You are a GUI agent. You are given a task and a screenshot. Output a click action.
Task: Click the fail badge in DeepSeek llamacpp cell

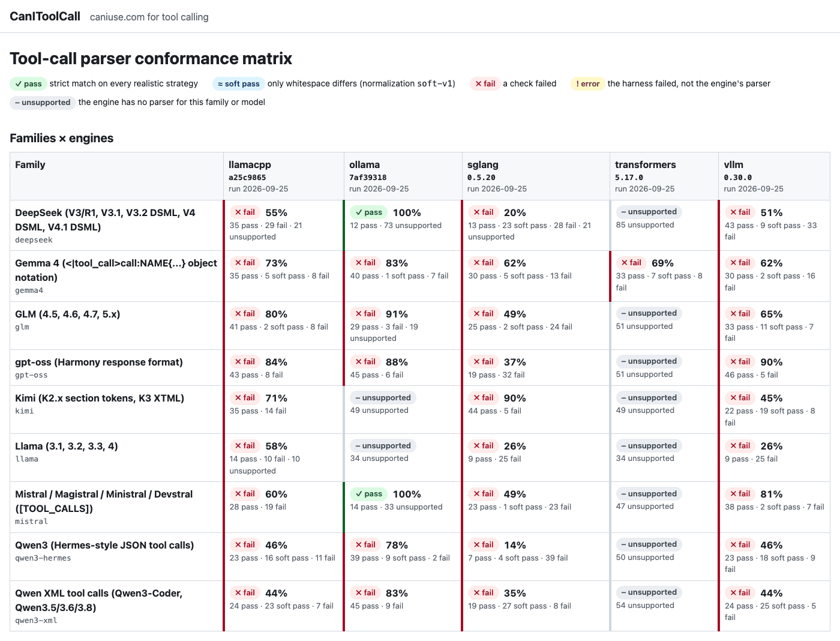(245, 212)
